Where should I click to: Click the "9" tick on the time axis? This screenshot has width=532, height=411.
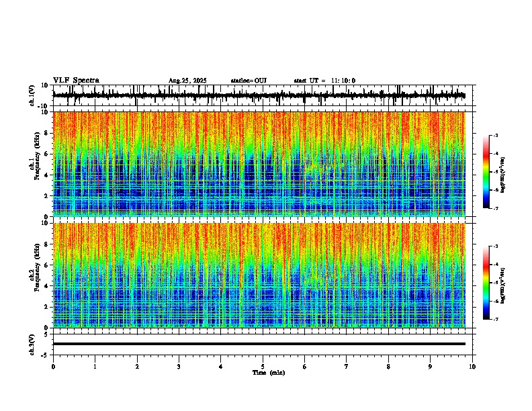430,367
